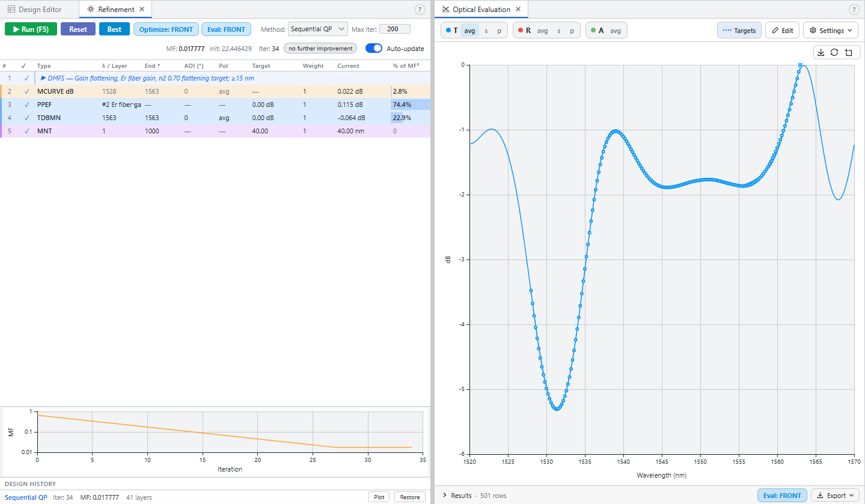
Task: Open the Settings dropdown
Action: (x=831, y=30)
